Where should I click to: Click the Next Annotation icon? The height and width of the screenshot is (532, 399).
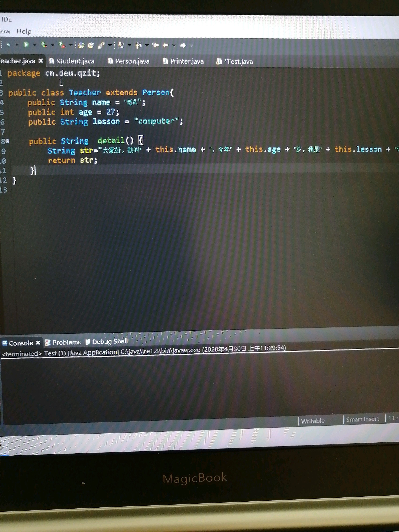pos(121,45)
